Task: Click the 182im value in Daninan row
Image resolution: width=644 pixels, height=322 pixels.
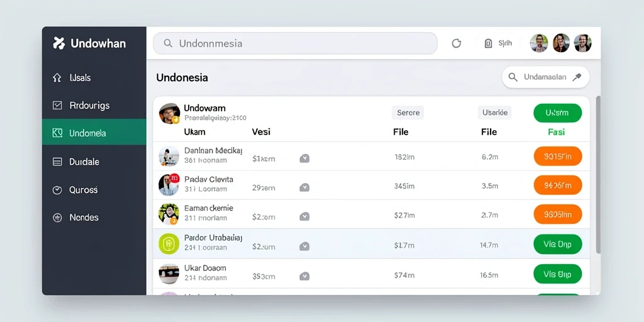Action: point(404,157)
